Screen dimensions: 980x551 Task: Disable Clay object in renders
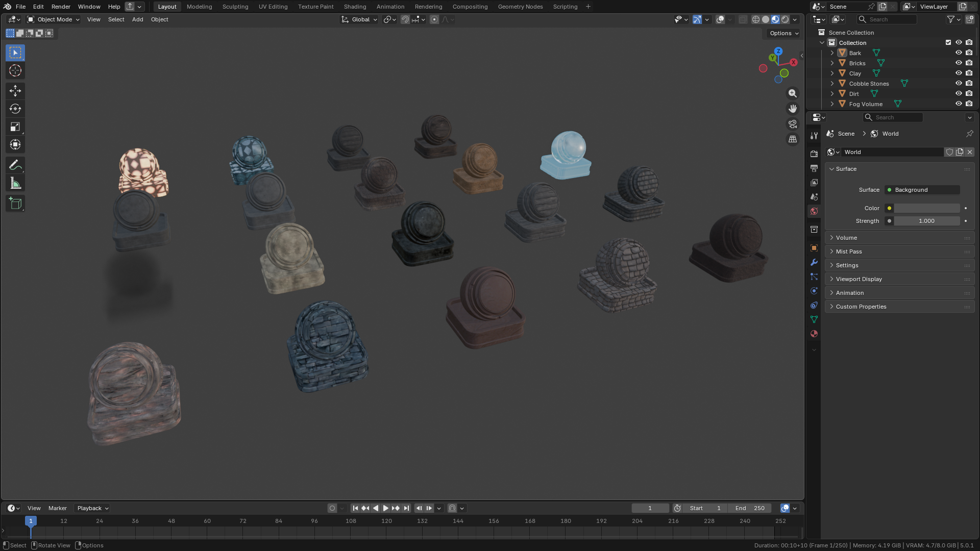[x=969, y=73]
